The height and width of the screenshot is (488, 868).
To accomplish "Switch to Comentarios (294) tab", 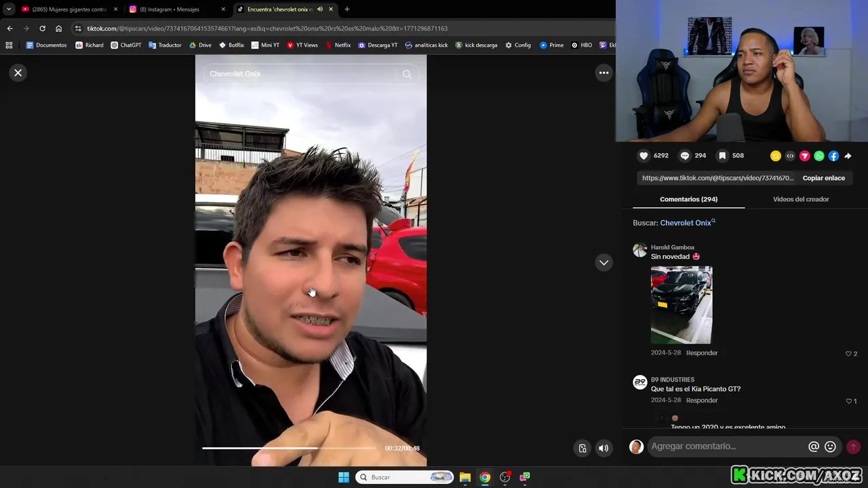I will click(688, 199).
